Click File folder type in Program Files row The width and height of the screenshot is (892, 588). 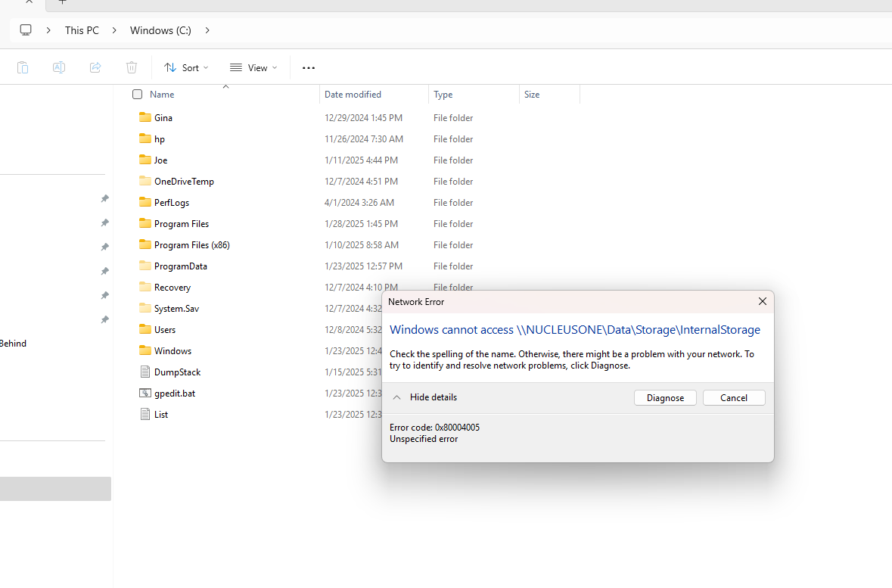pos(453,224)
